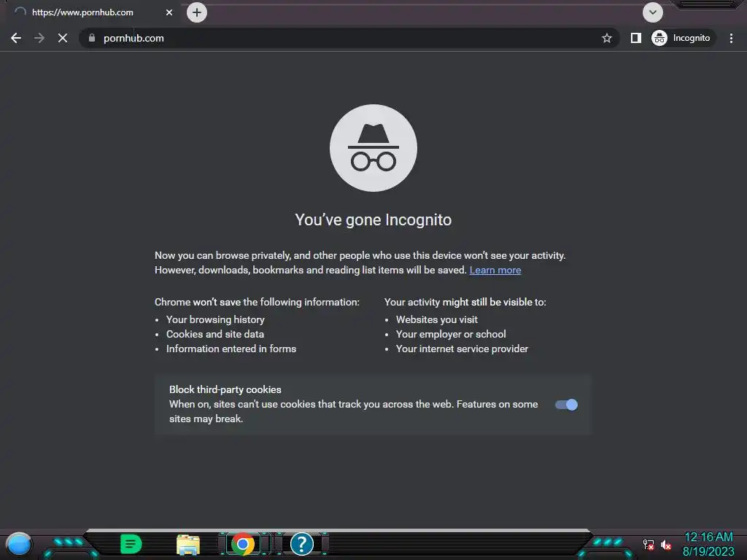The image size is (747, 560).
Task: Click 'Block third-party cookies' title text
Action: click(225, 389)
